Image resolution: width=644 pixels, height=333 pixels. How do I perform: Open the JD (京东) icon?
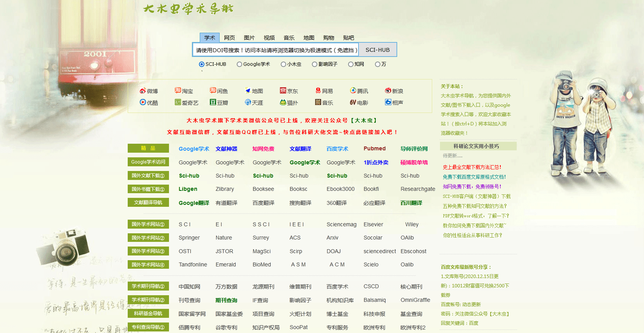pos(283,90)
